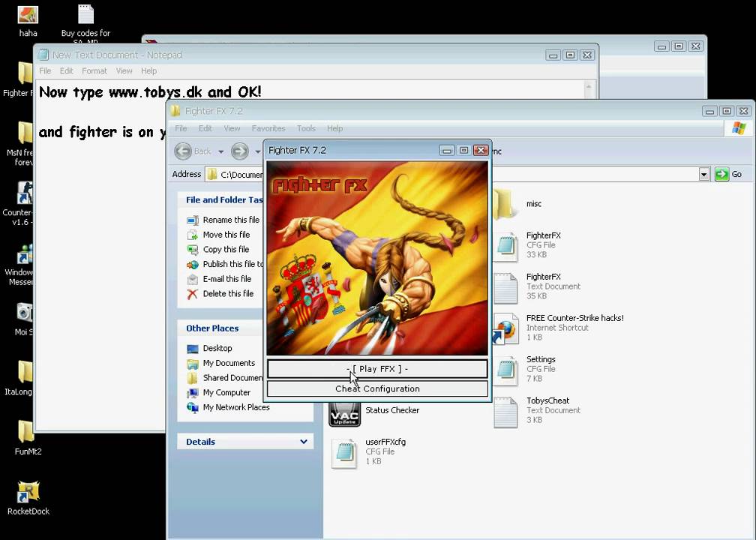
Task: Click Notepad text line about tobys.dk
Action: coord(150,91)
